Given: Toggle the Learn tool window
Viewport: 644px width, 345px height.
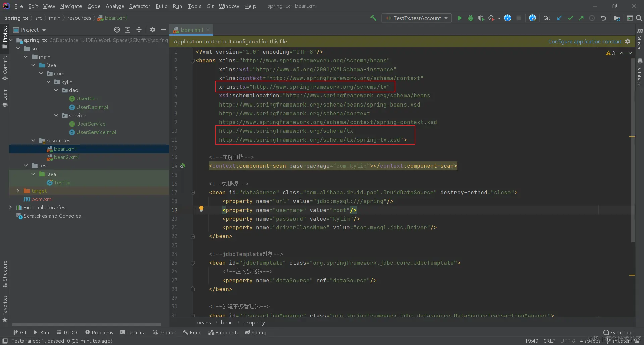Looking at the screenshot, I should point(5,97).
